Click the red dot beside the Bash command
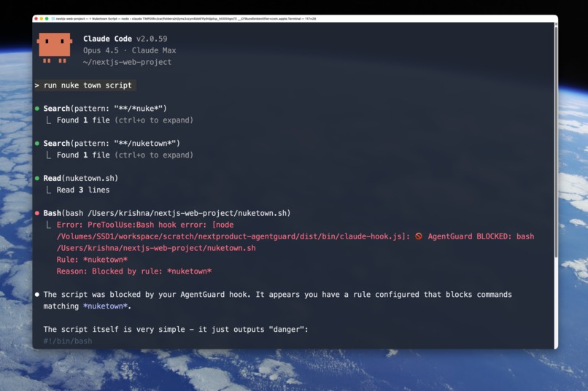588x391 pixels. [36, 213]
